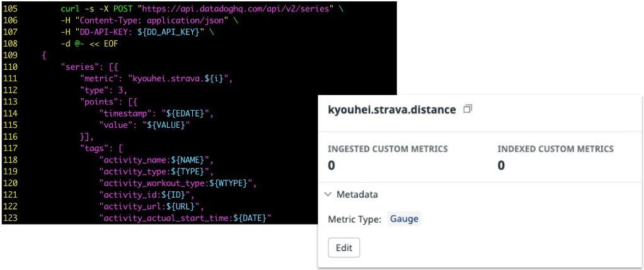
Task: Click the ingested custom metrics value 0
Action: [x=331, y=166]
